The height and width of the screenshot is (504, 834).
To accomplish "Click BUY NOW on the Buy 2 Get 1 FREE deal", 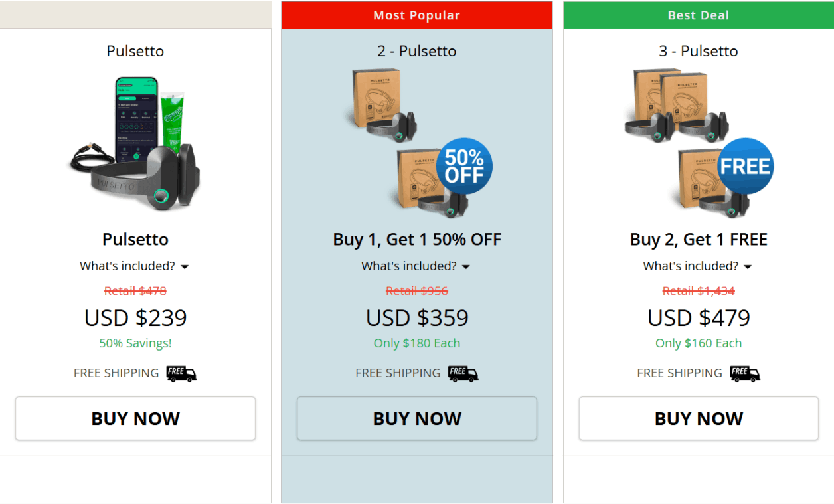I will pos(698,418).
